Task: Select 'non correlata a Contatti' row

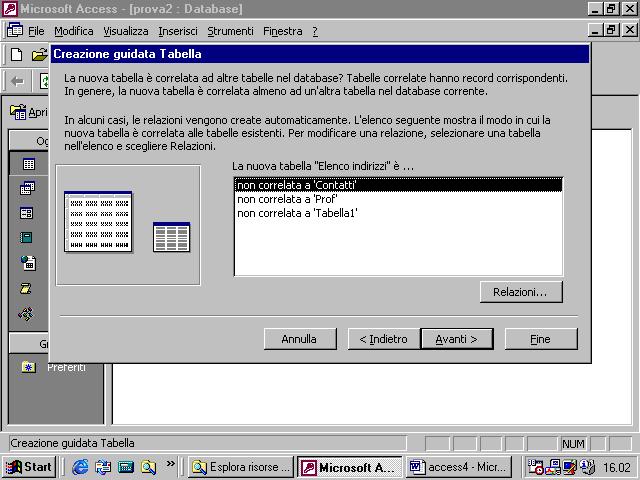Action: coord(398,185)
